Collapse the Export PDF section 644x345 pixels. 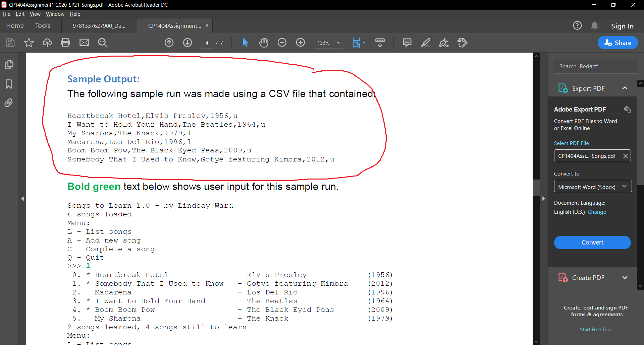point(625,88)
